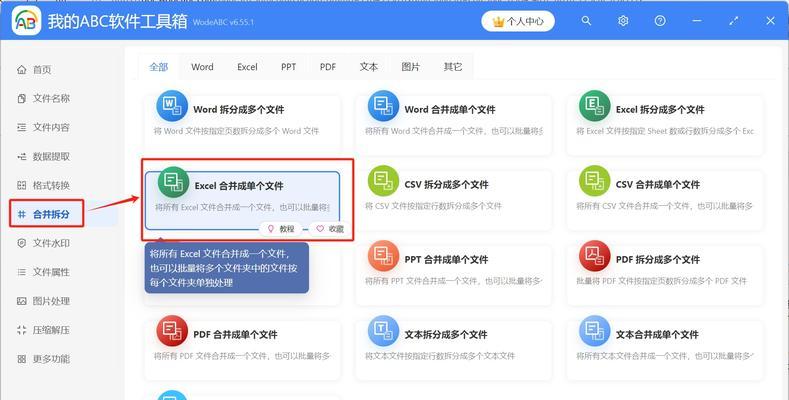This screenshot has height=400, width=789.
Task: Click the 我的ABC软件工具箱 title text
Action: tap(117, 21)
